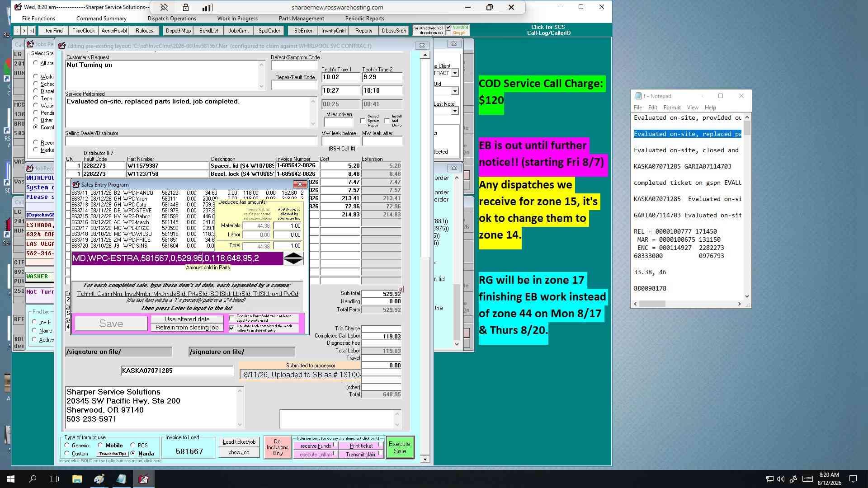Click the lock icon in session bar
The height and width of the screenshot is (488, 868).
tap(186, 7)
